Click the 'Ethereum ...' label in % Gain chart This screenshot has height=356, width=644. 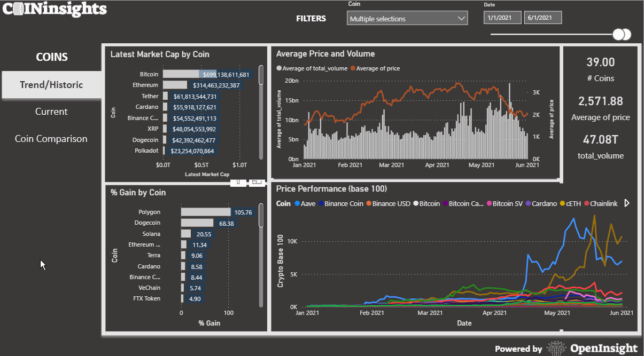144,244
